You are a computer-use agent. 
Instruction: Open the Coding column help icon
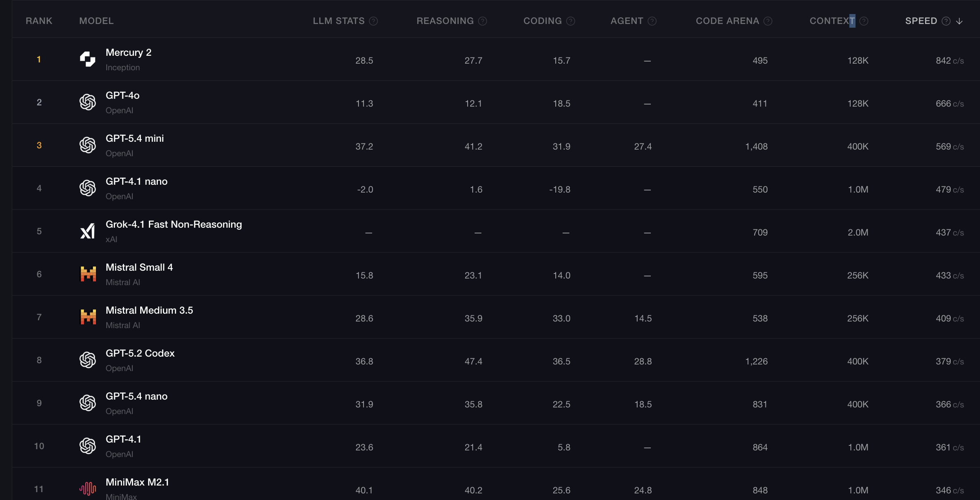point(571,21)
